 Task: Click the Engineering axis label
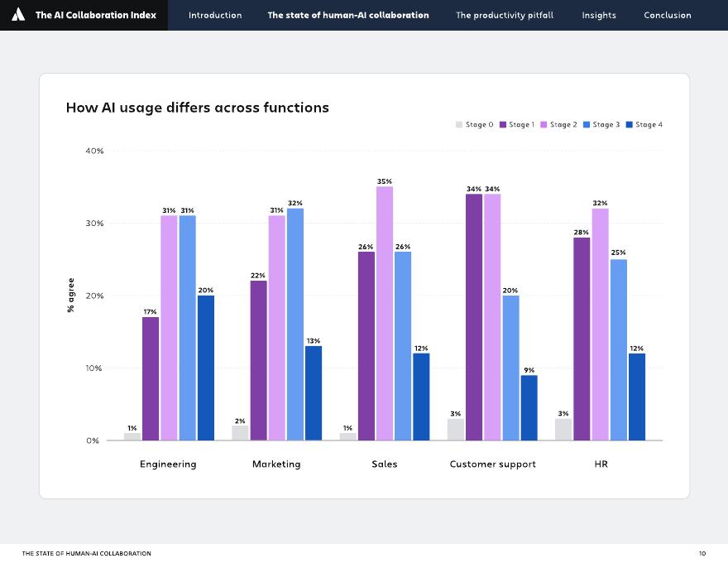click(169, 464)
